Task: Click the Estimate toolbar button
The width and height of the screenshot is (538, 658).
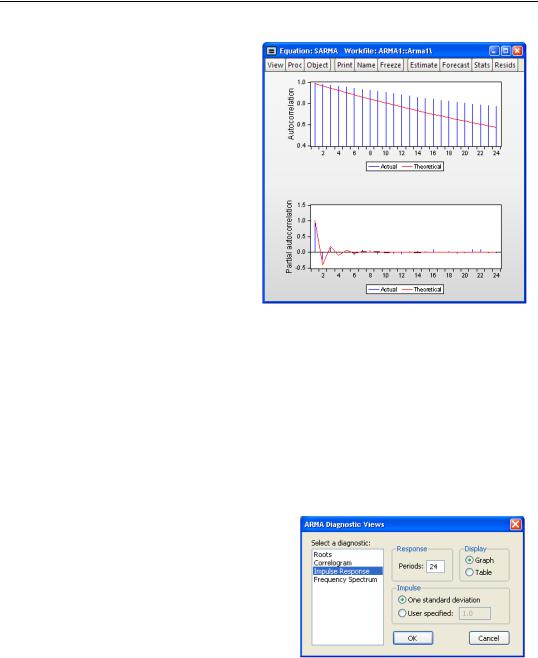Action: click(x=423, y=65)
